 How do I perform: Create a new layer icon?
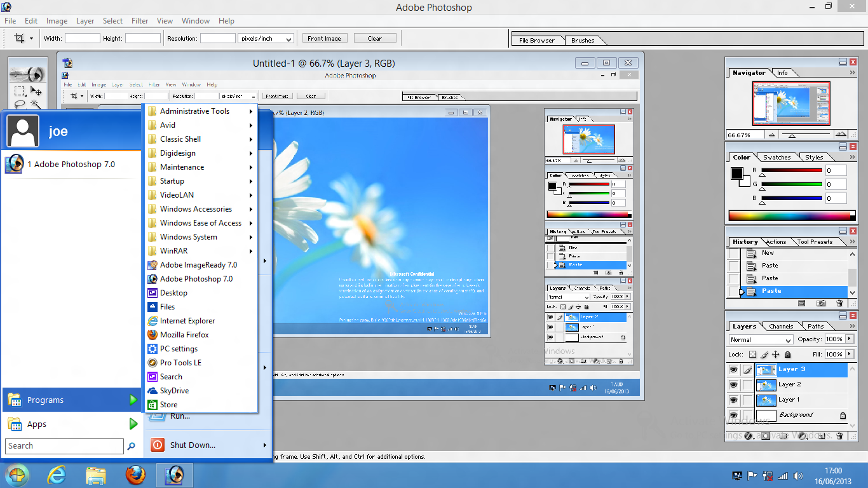[x=822, y=436]
